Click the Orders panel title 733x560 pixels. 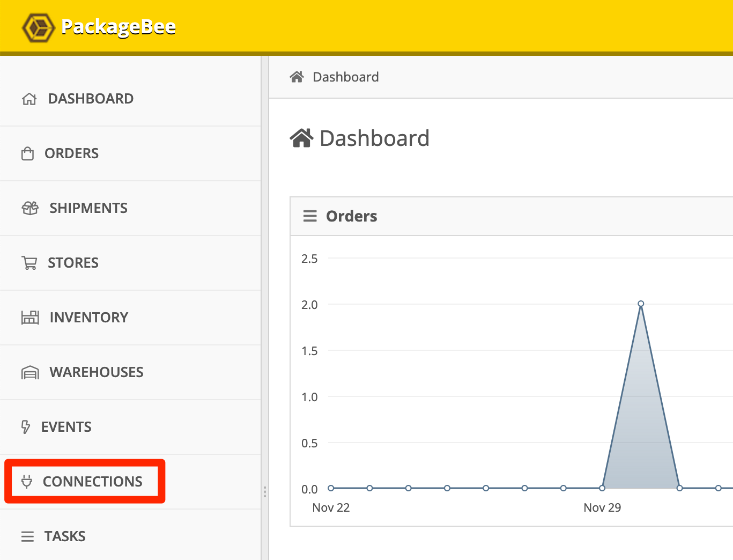352,216
